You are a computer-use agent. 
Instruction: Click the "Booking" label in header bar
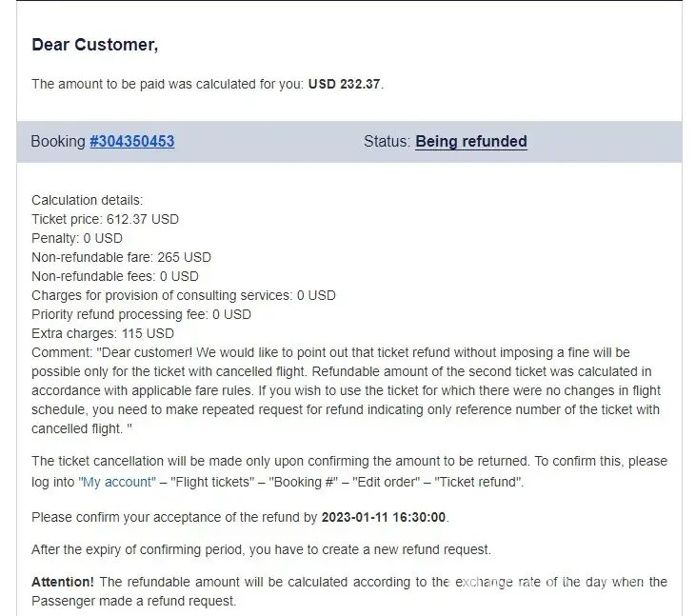57,142
